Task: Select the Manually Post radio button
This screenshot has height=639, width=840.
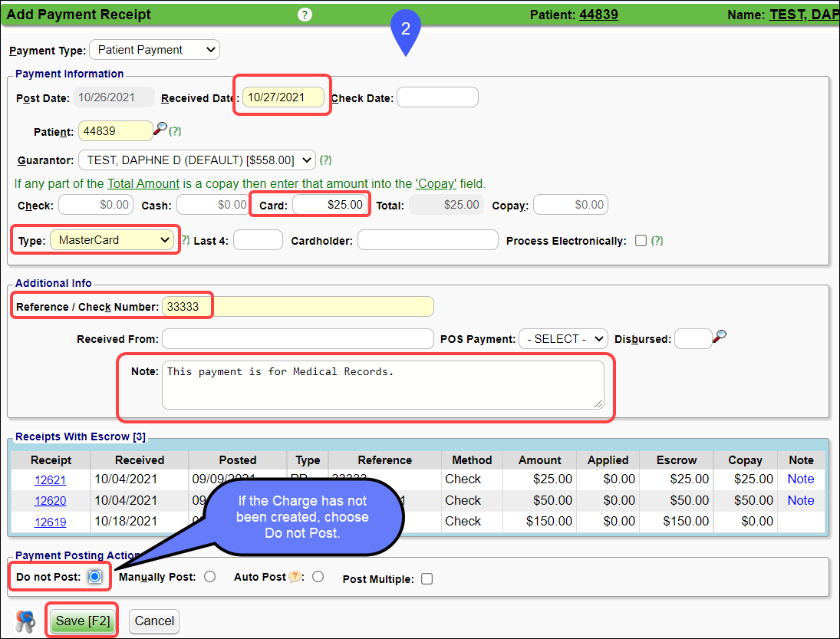Action: pyautogui.click(x=209, y=577)
